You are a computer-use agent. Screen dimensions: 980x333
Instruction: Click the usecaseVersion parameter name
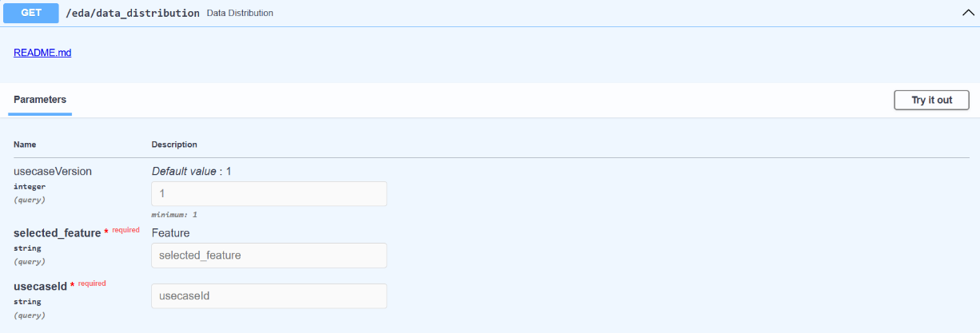pyautogui.click(x=53, y=171)
